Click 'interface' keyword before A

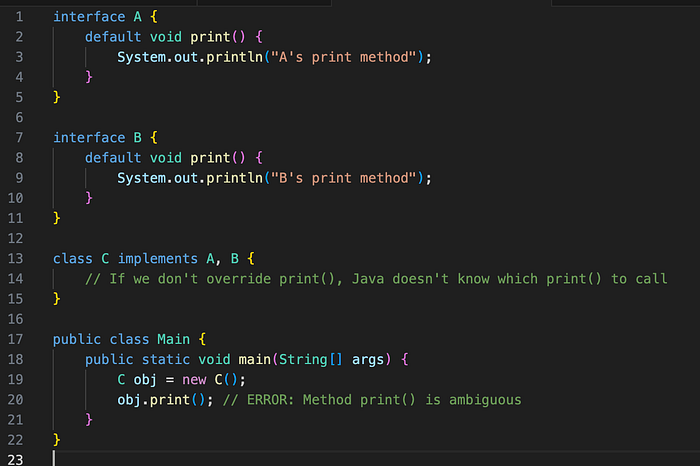point(89,17)
